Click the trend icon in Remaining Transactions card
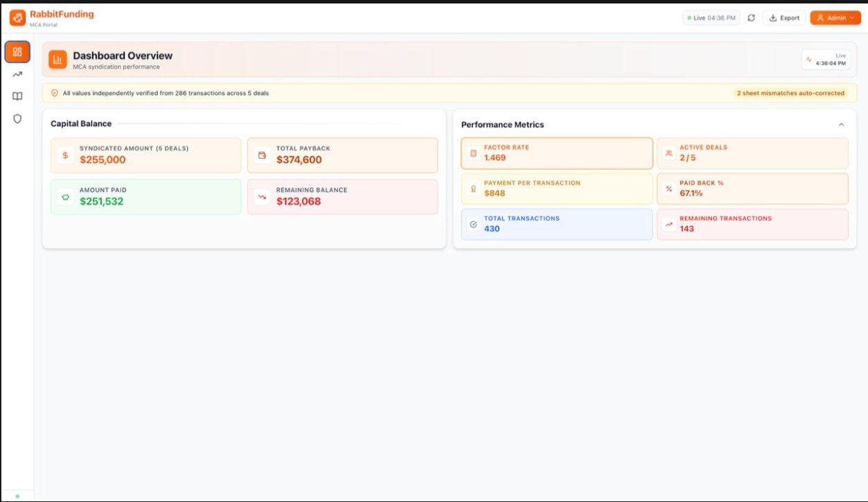The width and height of the screenshot is (868, 502). (669, 224)
